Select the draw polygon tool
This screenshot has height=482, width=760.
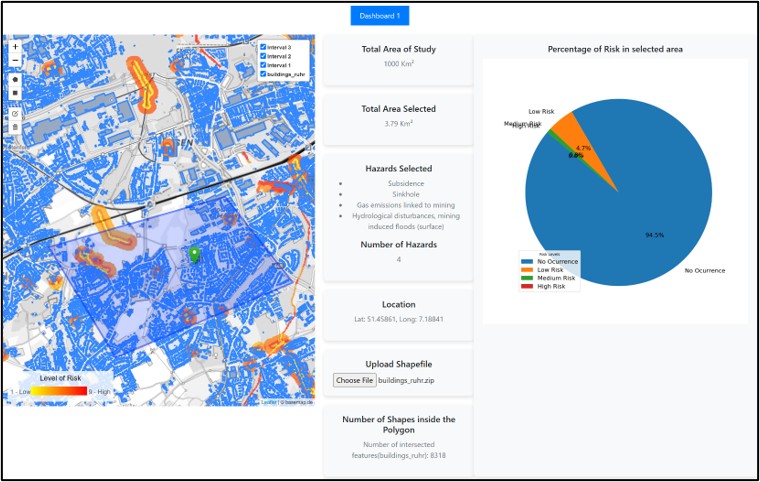[15, 79]
